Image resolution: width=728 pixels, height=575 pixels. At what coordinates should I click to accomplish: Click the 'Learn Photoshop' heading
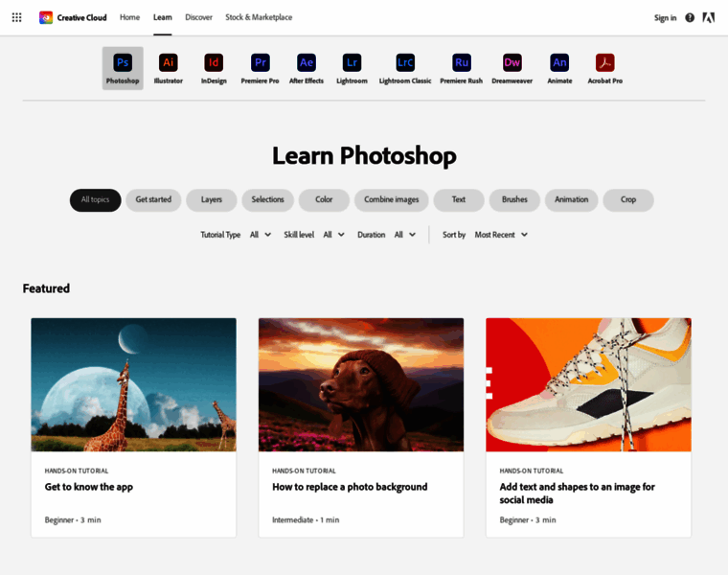[x=364, y=155]
